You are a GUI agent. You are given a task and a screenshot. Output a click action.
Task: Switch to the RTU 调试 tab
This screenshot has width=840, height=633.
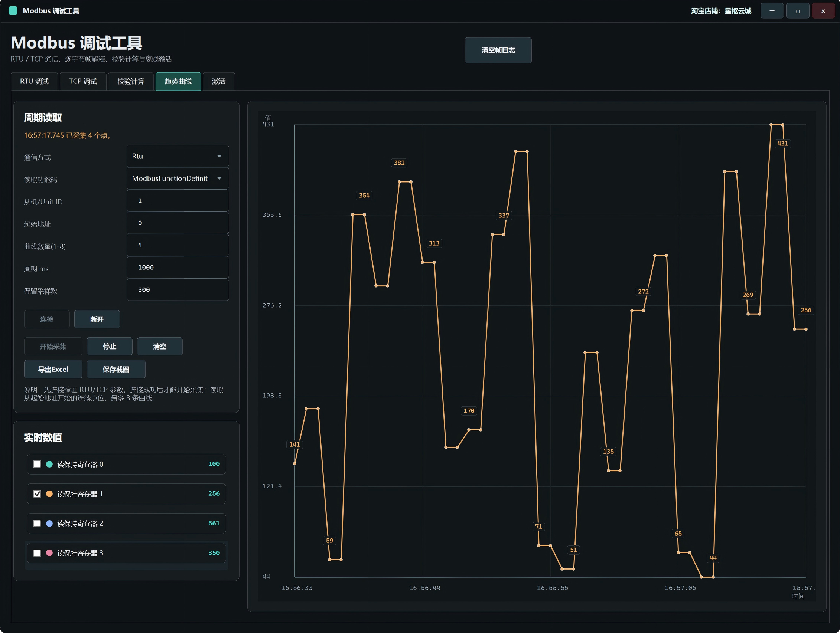34,81
